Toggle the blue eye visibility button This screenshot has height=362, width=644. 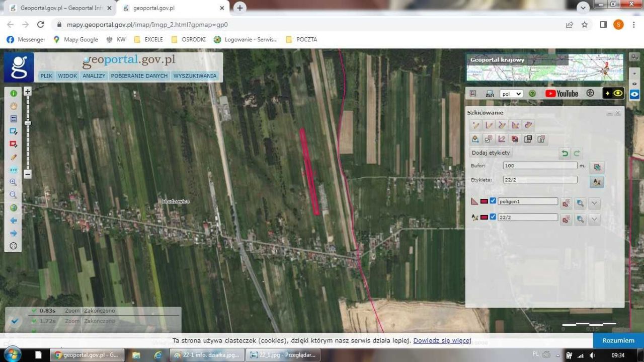tap(635, 94)
